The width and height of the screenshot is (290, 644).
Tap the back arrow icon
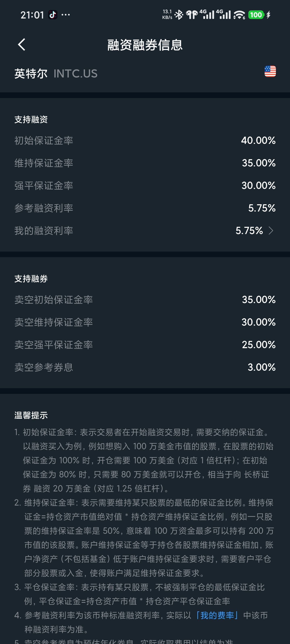pyautogui.click(x=22, y=44)
